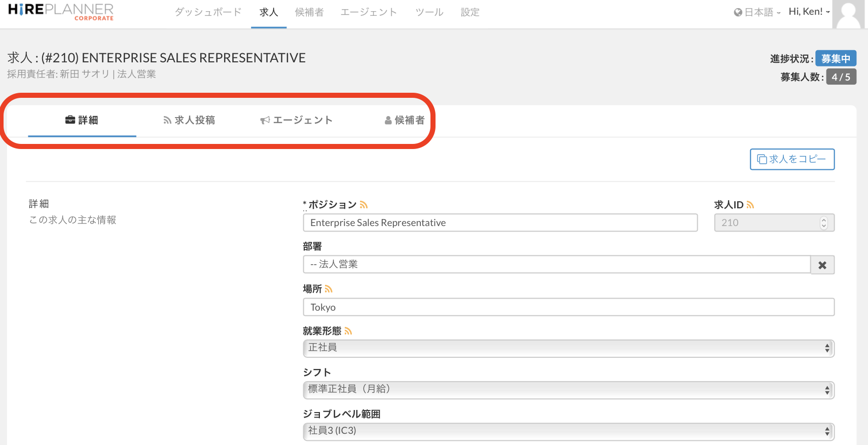Switch to the 求人投稿 tab
Image resolution: width=868 pixels, height=445 pixels.
pos(189,120)
